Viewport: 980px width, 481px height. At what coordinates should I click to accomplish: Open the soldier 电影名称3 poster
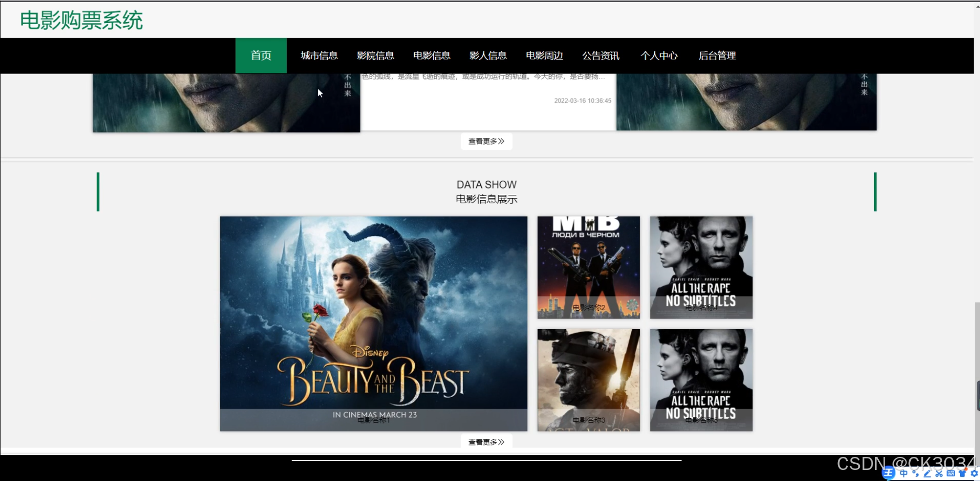coord(588,380)
